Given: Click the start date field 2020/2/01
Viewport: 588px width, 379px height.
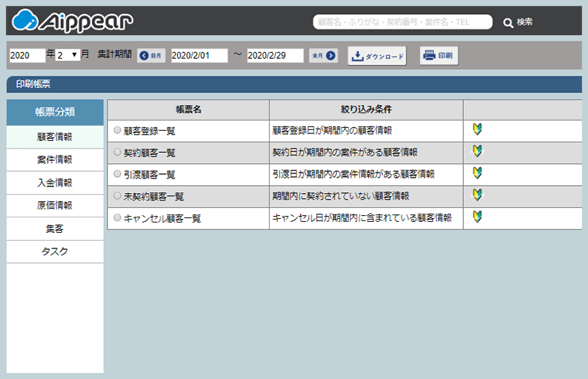Looking at the screenshot, I should tap(200, 56).
